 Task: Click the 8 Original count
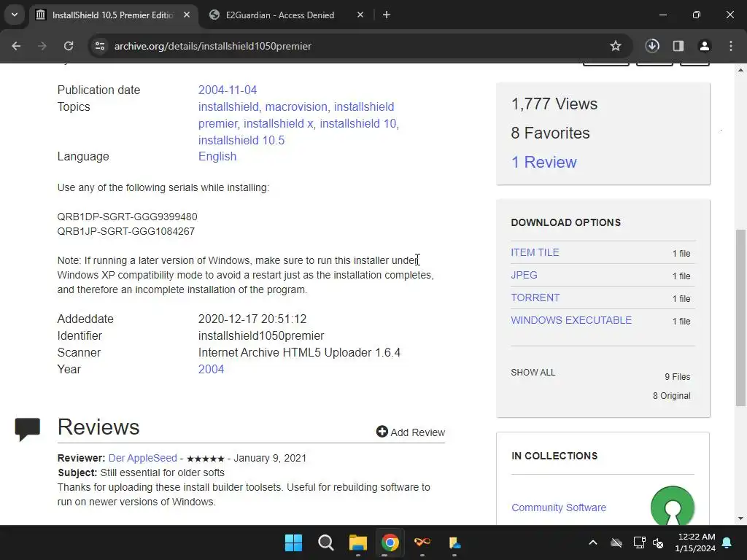click(671, 396)
